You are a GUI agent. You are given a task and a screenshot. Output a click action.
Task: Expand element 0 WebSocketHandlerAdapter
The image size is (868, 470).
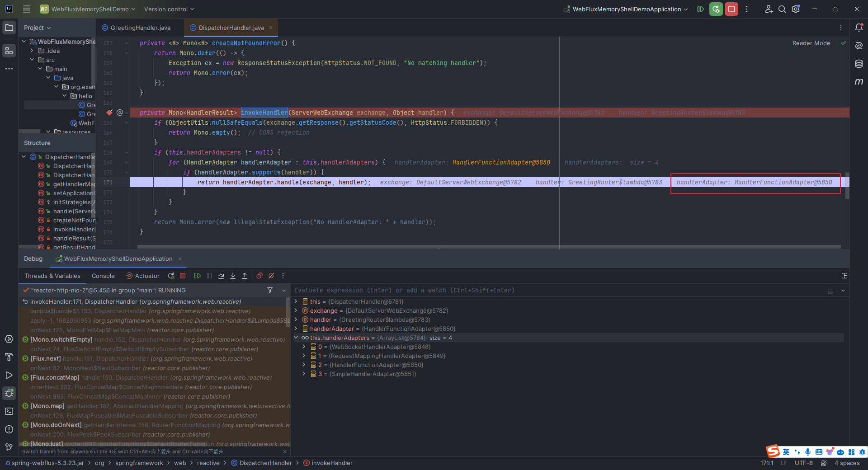coord(304,347)
